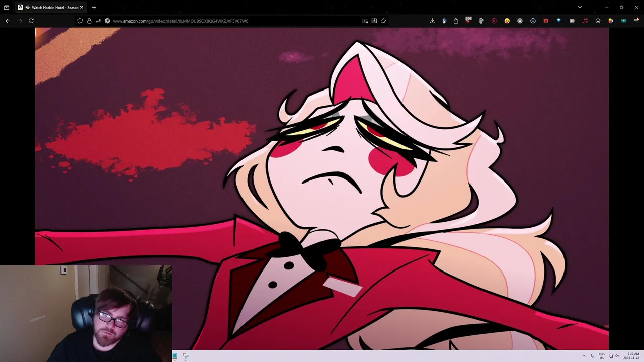
Task: Open the green video camera extension
Action: pos(624,21)
